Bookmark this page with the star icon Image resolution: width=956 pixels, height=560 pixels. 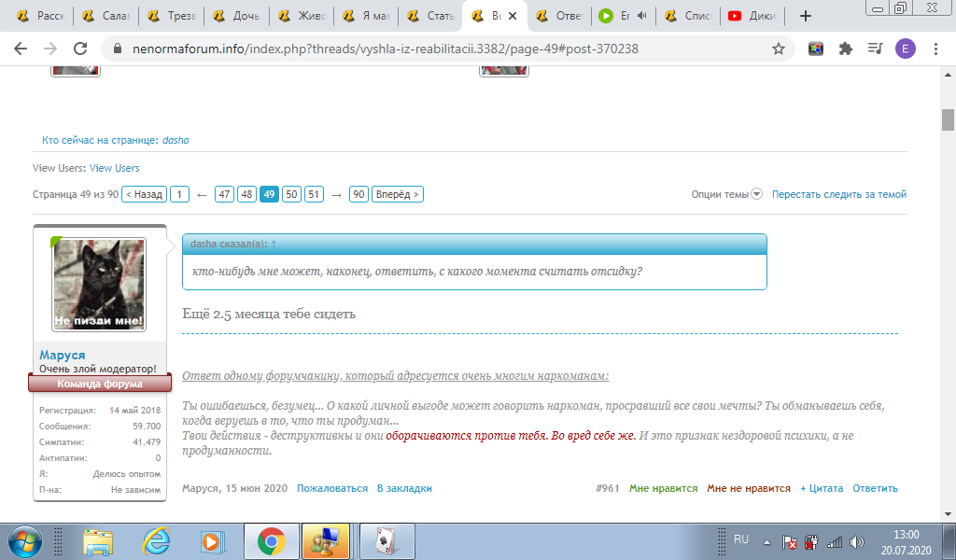click(778, 49)
